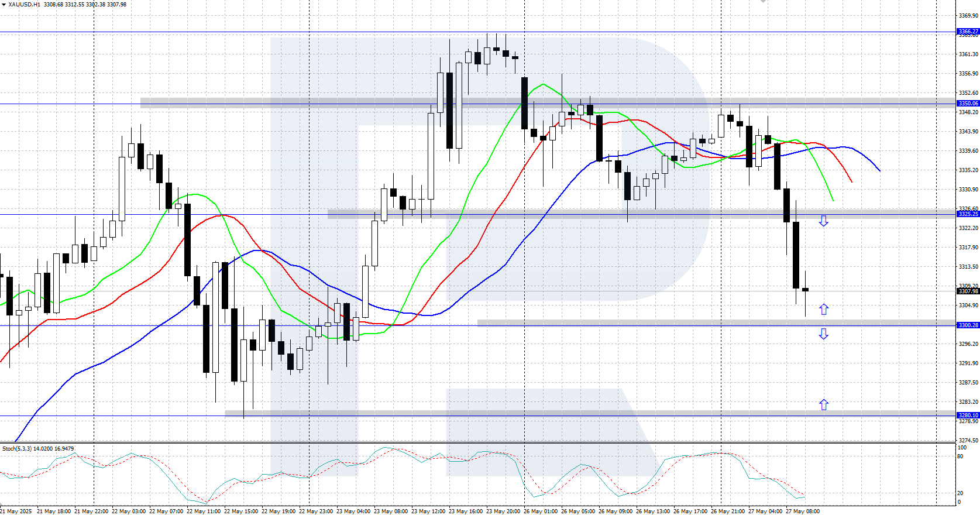Click the low price value 3302.38
This screenshot has height=515, width=980.
(95, 5)
